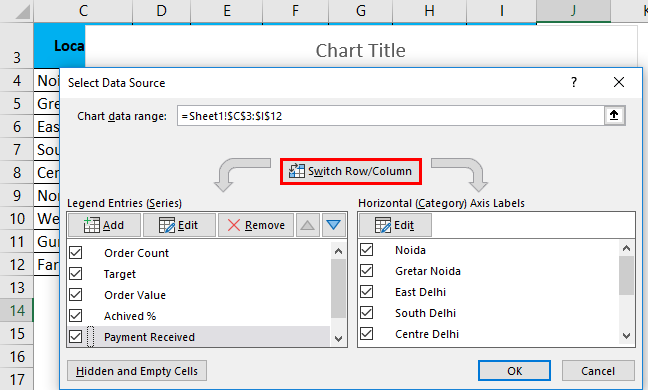This screenshot has height=390, width=648.
Task: Select the Gretar Noida label text
Action: click(x=428, y=271)
